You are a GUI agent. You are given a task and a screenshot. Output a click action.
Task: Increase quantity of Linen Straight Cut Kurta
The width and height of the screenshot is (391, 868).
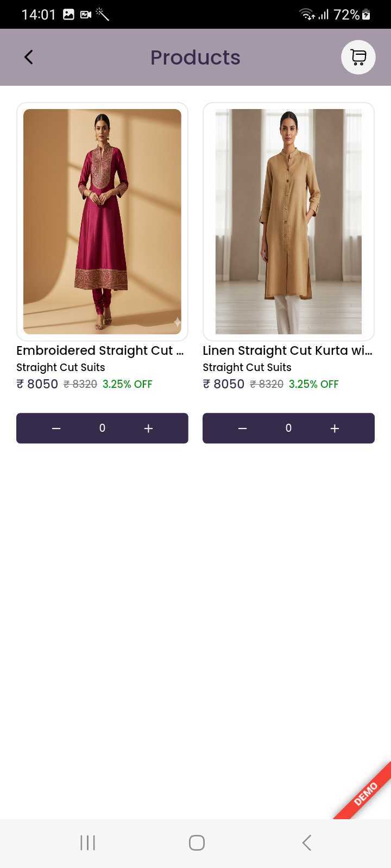click(335, 429)
